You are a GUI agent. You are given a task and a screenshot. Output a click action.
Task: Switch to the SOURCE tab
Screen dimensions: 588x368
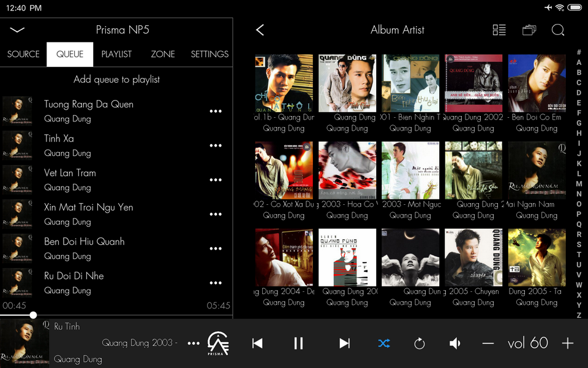tap(23, 54)
